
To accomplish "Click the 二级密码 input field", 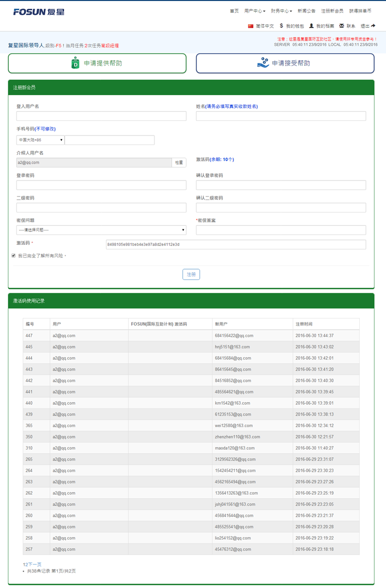I will [101, 207].
